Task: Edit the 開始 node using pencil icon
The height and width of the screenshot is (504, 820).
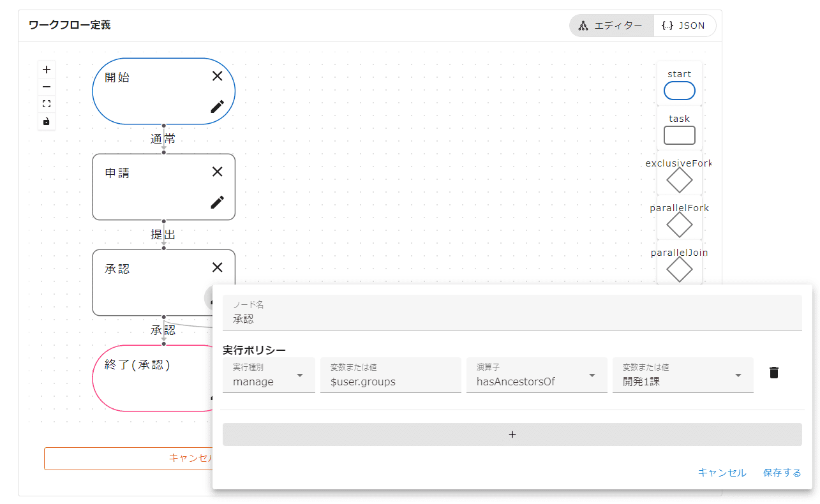Action: [217, 107]
